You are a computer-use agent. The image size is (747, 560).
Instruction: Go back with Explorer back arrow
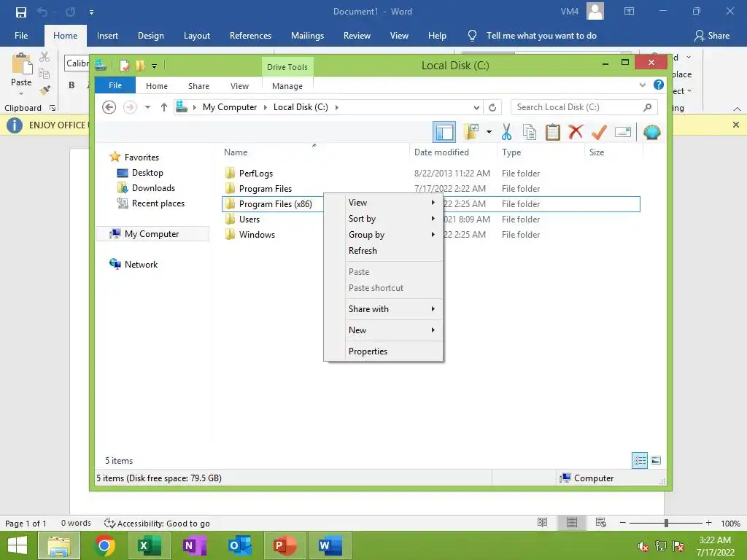(109, 107)
